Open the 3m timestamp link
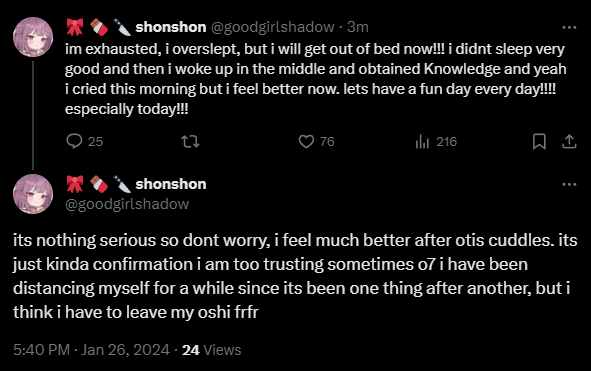 click(x=358, y=27)
